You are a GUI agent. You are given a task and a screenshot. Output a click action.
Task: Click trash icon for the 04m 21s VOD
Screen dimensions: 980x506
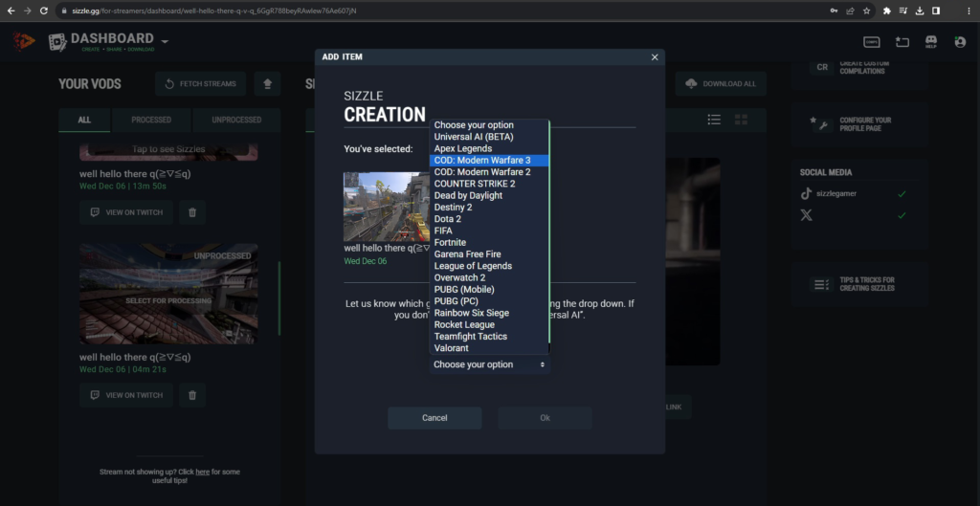pos(191,395)
